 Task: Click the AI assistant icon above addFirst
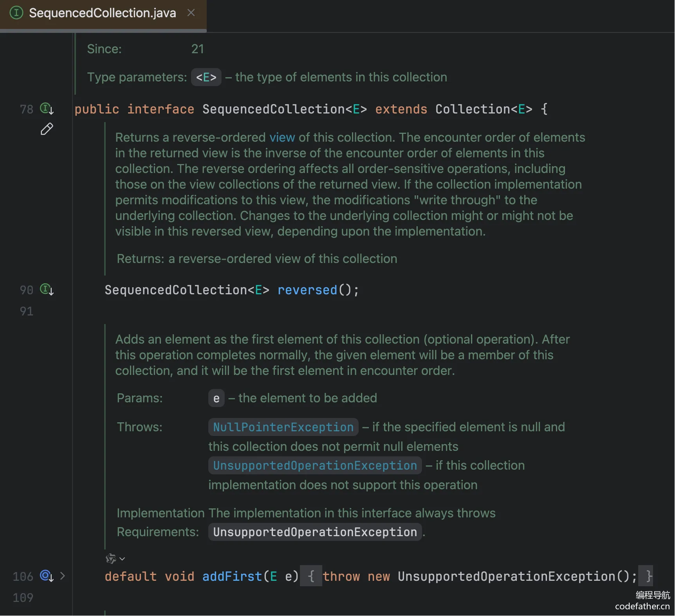[111, 558]
